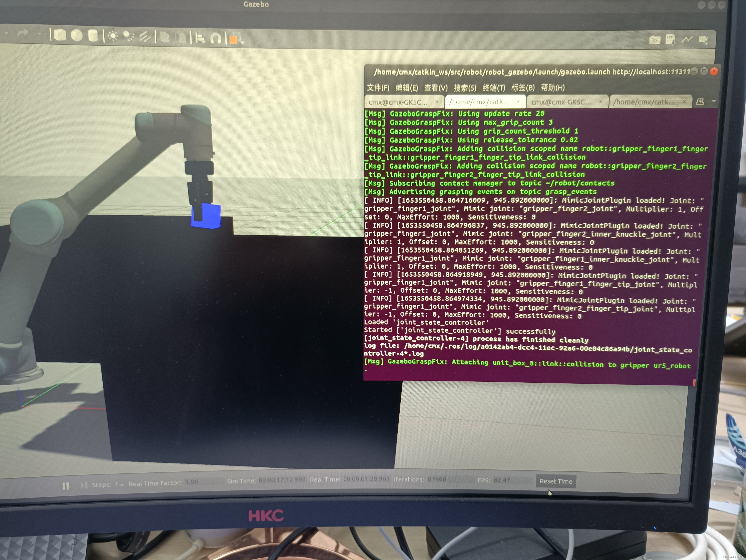The height and width of the screenshot is (560, 746).
Task: Open the 搜索(S) menu in terminal
Action: tap(465, 88)
